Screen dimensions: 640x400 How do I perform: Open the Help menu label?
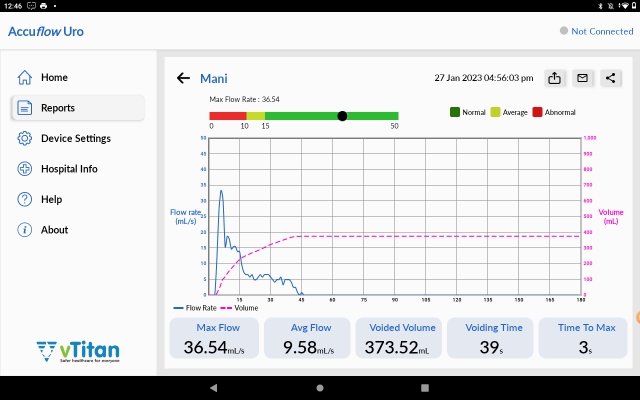[51, 200]
